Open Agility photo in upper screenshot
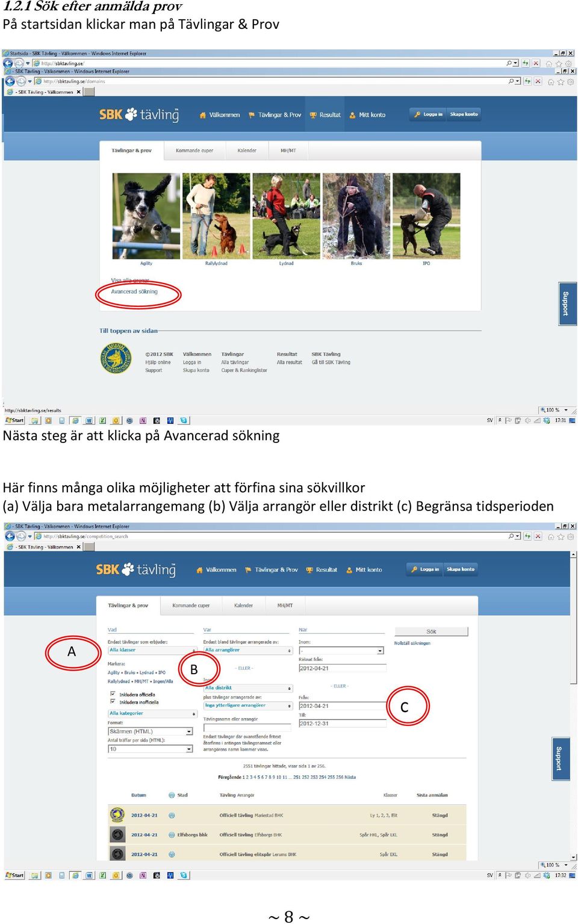The height and width of the screenshot is (924, 578). [x=146, y=216]
